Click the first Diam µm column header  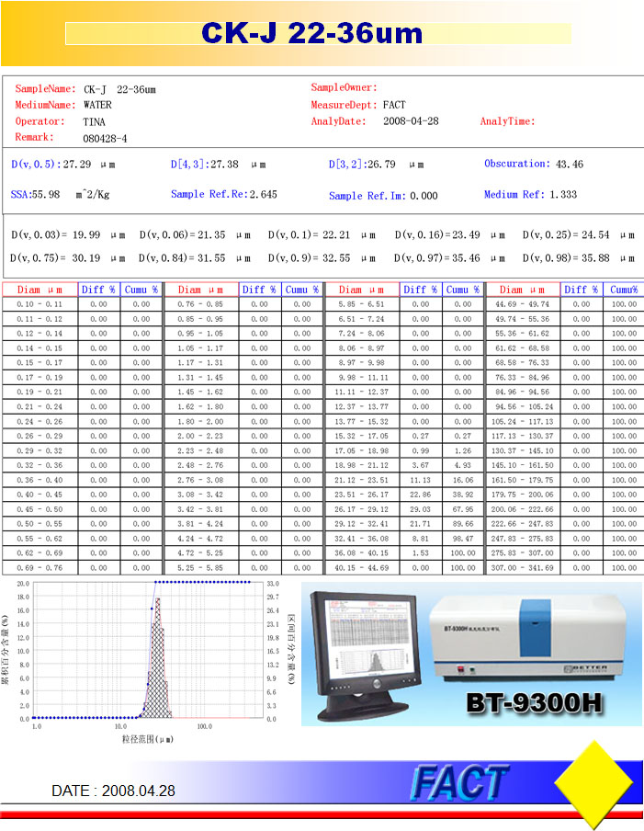(x=40, y=290)
